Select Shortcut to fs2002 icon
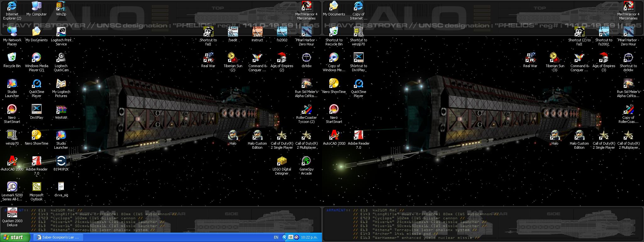Screen dimensions: 644x242 click(x=604, y=36)
